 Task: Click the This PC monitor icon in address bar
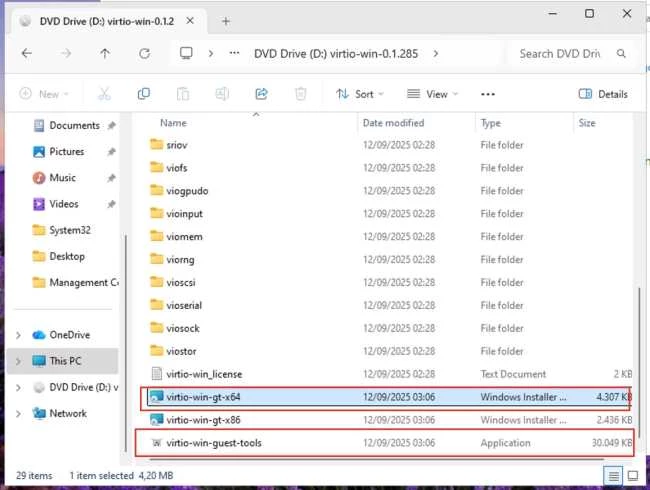click(x=186, y=53)
